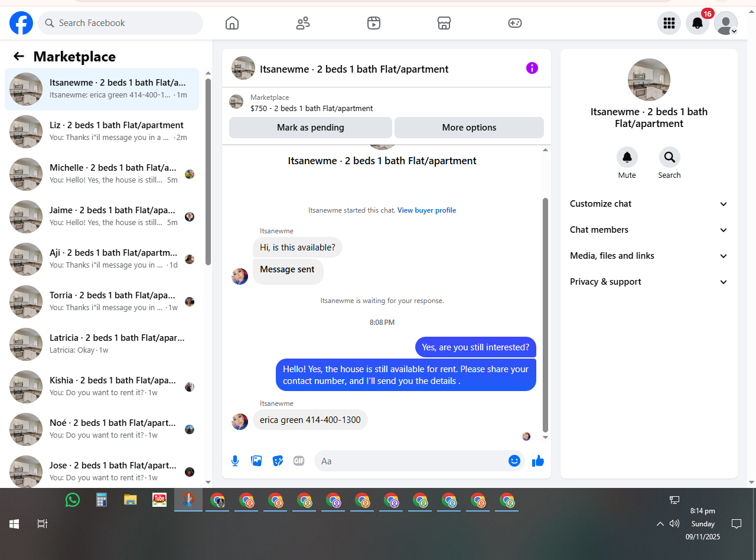
Task: Click Itsanewme avatar beside erica green message
Action: point(240,421)
